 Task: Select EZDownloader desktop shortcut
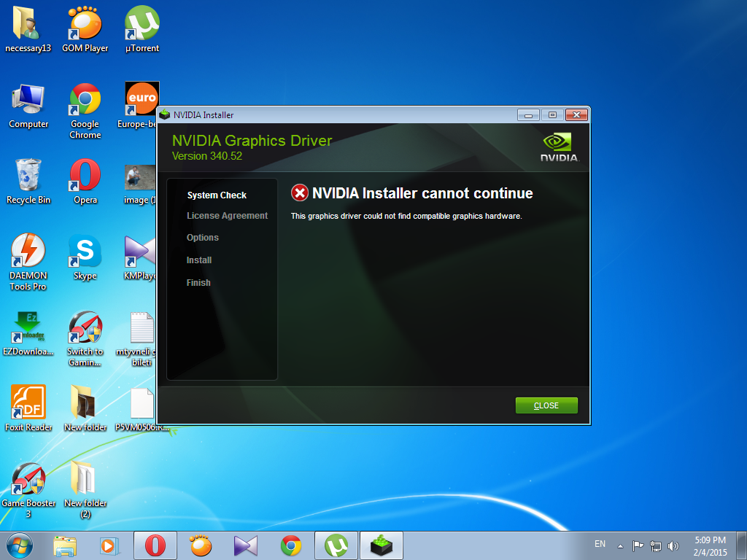pos(28,333)
